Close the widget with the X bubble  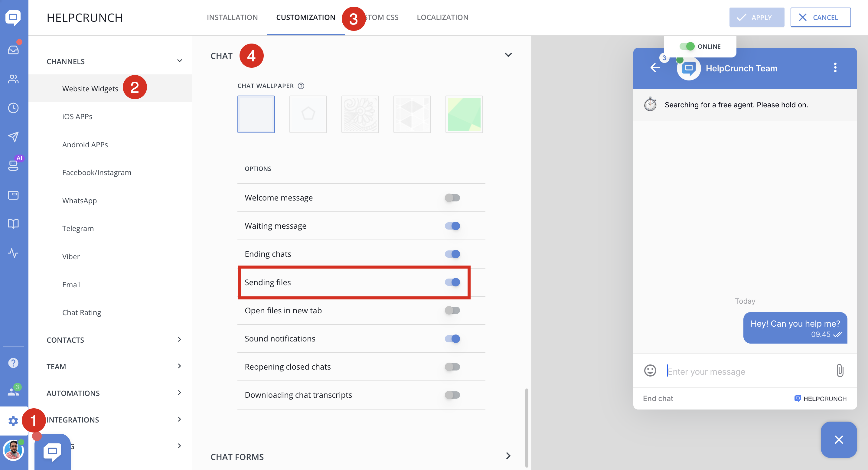click(839, 440)
